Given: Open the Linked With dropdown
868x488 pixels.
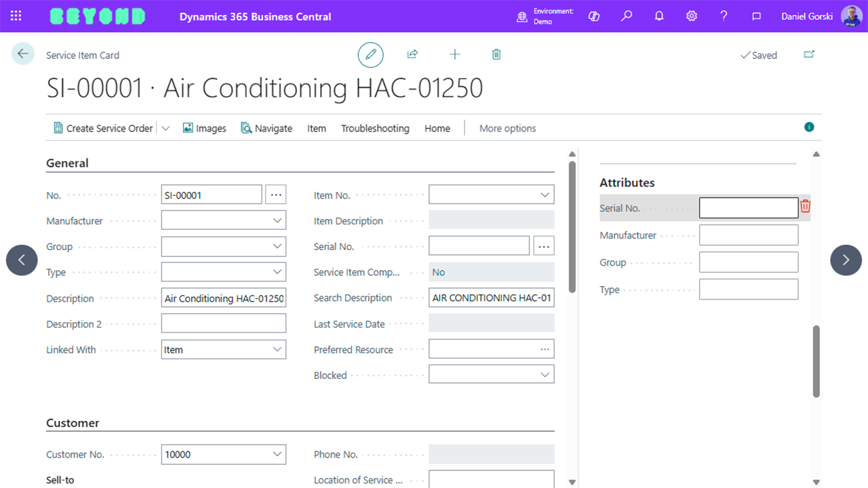Looking at the screenshot, I should [x=277, y=350].
